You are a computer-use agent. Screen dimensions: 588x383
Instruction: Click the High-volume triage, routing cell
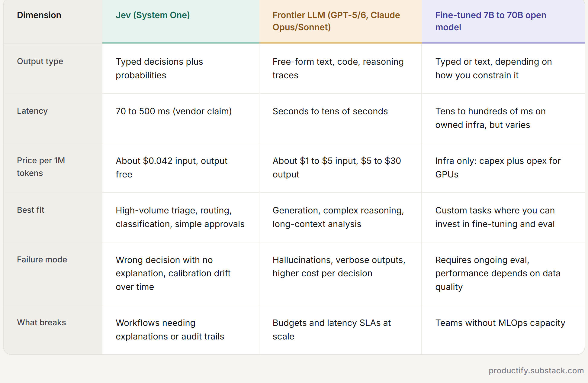pyautogui.click(x=180, y=217)
